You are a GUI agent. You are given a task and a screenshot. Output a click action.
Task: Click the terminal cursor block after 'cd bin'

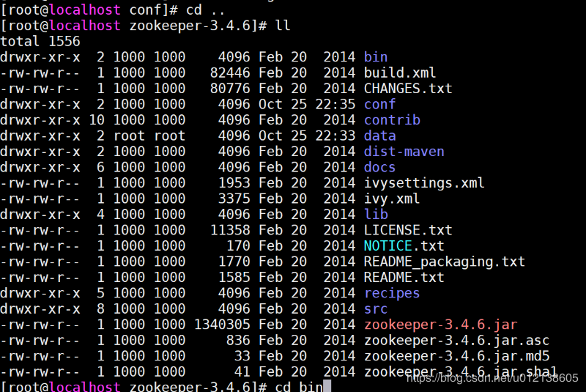327,386
